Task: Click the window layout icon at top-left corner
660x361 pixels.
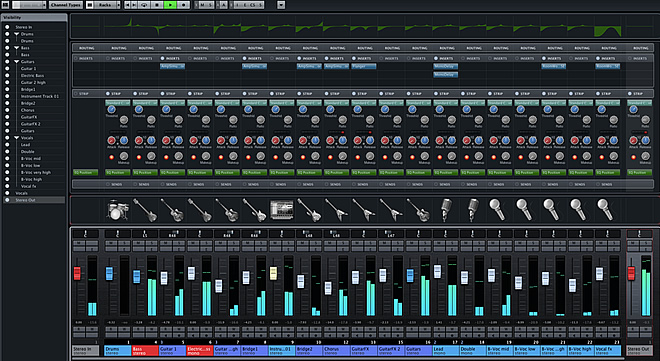Action: (5, 5)
